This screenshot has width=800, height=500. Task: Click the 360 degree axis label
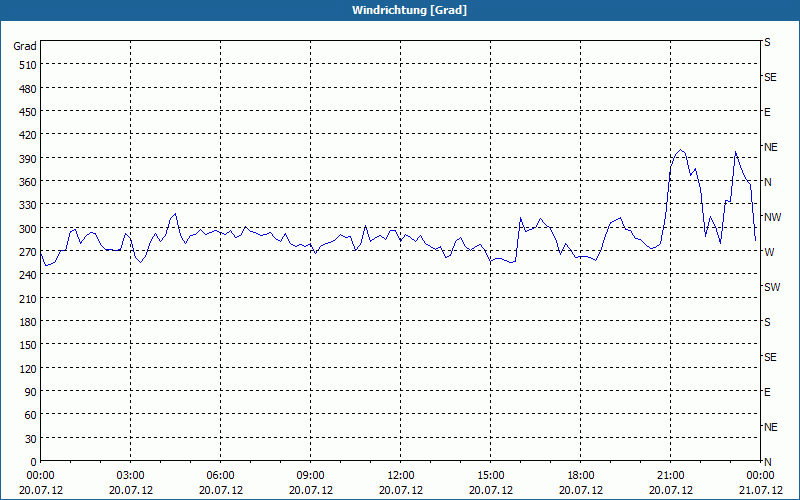(28, 182)
